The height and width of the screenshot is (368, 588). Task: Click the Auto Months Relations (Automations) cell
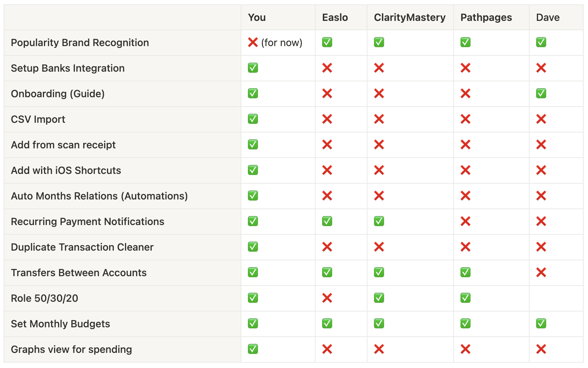click(x=122, y=196)
